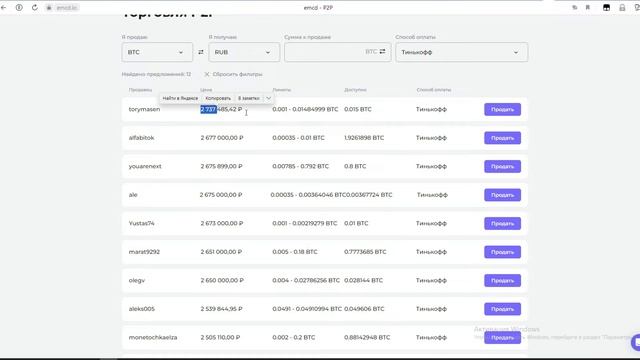Click the site info icon beside the reload button

19,7
